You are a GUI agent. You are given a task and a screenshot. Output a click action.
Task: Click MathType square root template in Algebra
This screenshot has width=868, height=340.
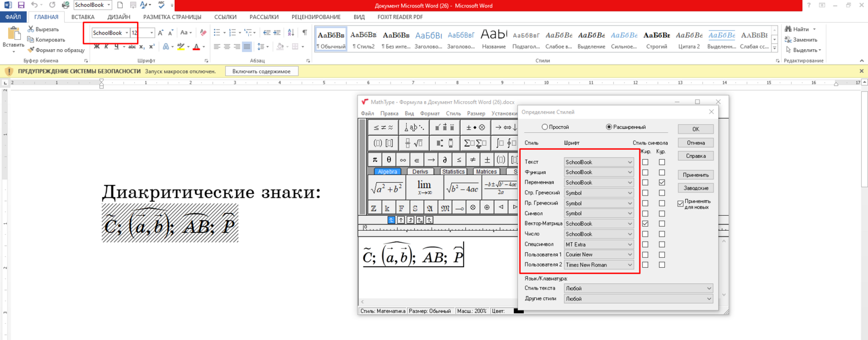point(387,188)
